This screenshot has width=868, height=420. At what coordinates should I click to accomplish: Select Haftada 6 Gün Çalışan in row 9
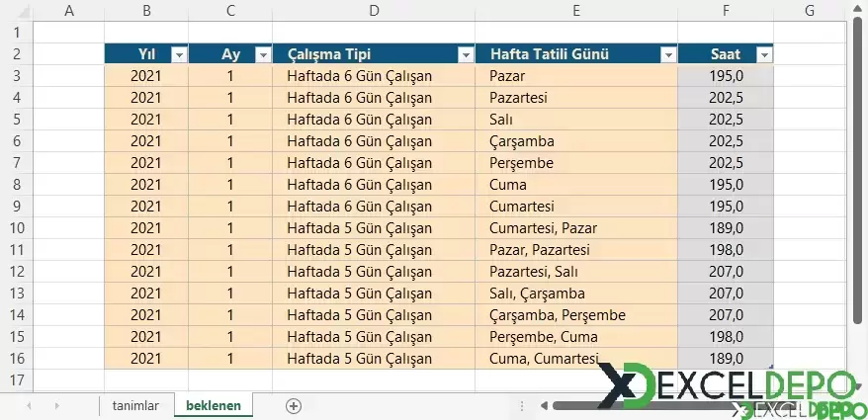click(374, 207)
